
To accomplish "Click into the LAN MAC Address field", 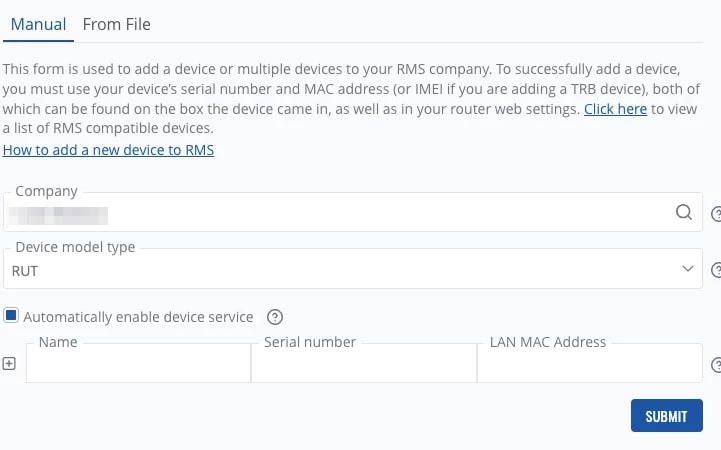I will (590, 367).
